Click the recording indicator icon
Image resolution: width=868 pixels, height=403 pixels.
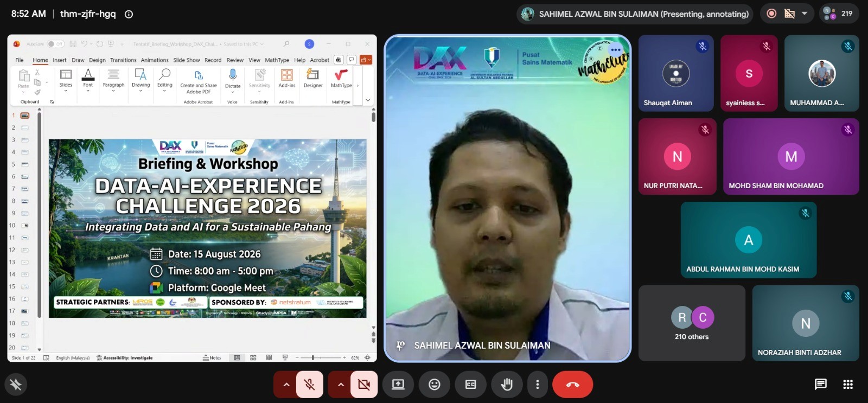771,14
